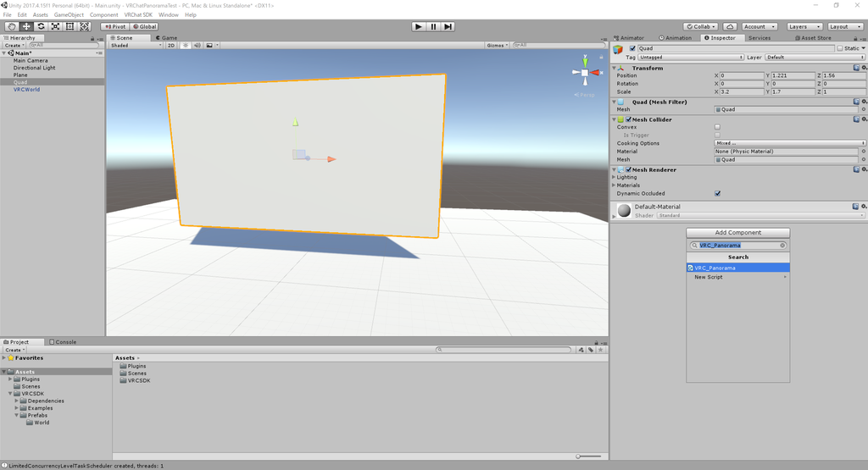Open the Layers dropdown
868x470 pixels.
pyautogui.click(x=804, y=26)
